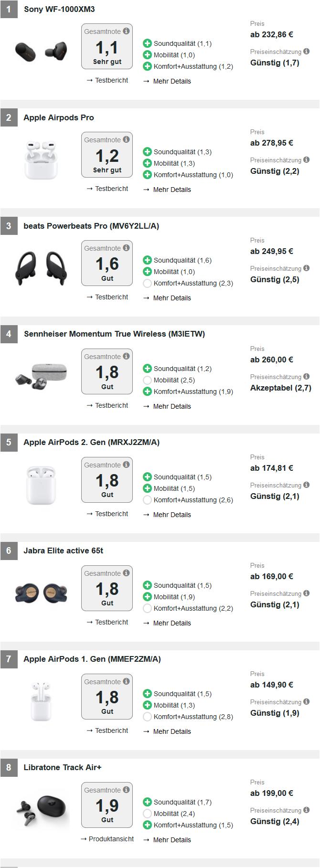
Task: Click Gesamtnote info icon for Libratone Track Air+
Action: pyautogui.click(x=126, y=790)
